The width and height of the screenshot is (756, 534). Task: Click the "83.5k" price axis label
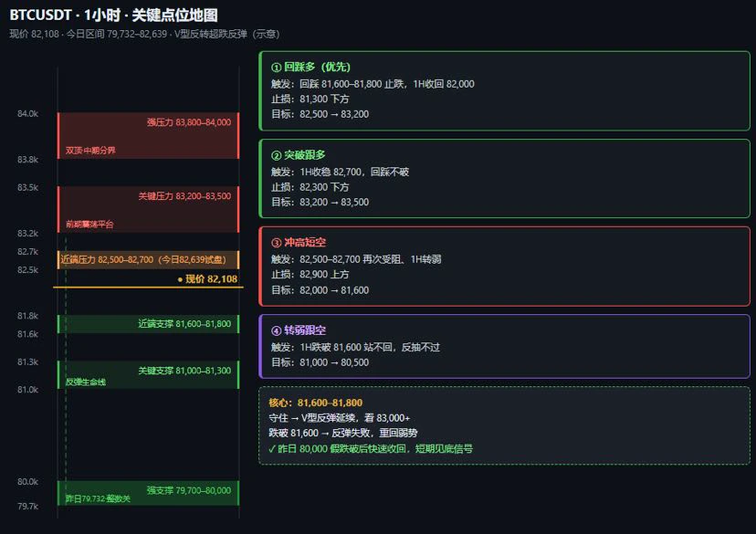pos(27,187)
